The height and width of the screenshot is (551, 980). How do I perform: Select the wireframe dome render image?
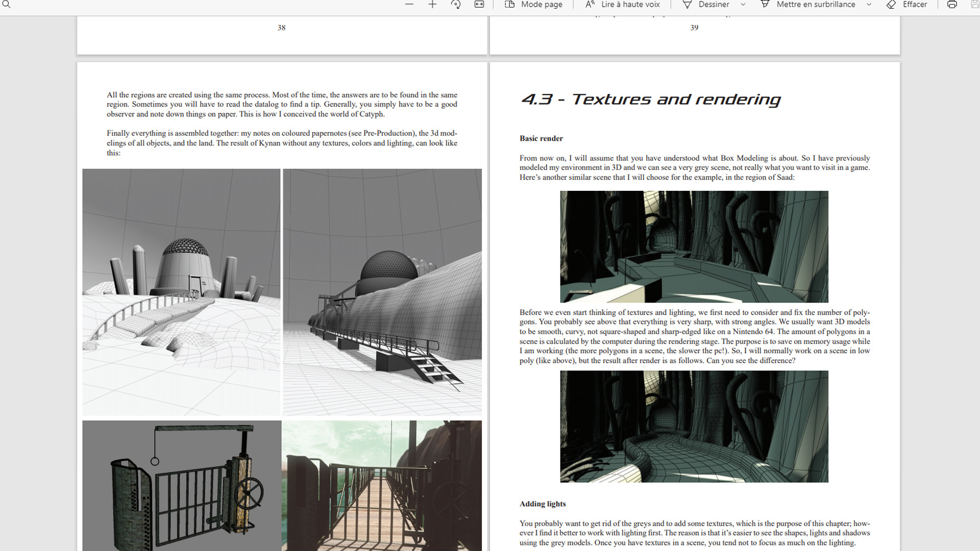[x=181, y=291]
